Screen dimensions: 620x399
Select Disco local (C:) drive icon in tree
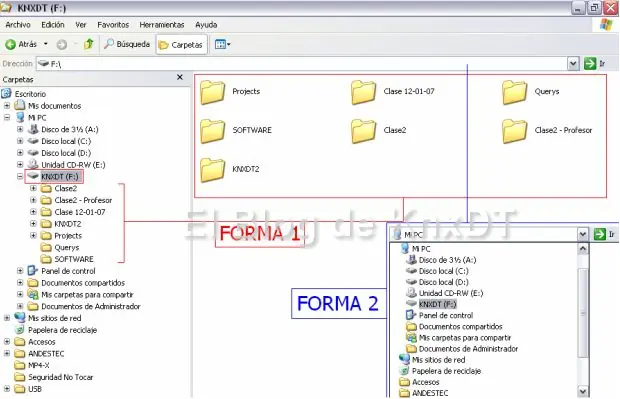pos(33,141)
